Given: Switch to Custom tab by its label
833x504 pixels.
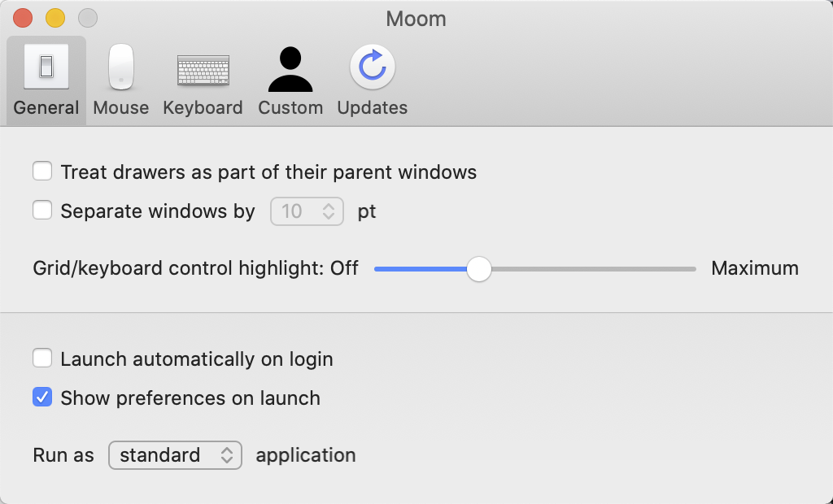Looking at the screenshot, I should [290, 108].
